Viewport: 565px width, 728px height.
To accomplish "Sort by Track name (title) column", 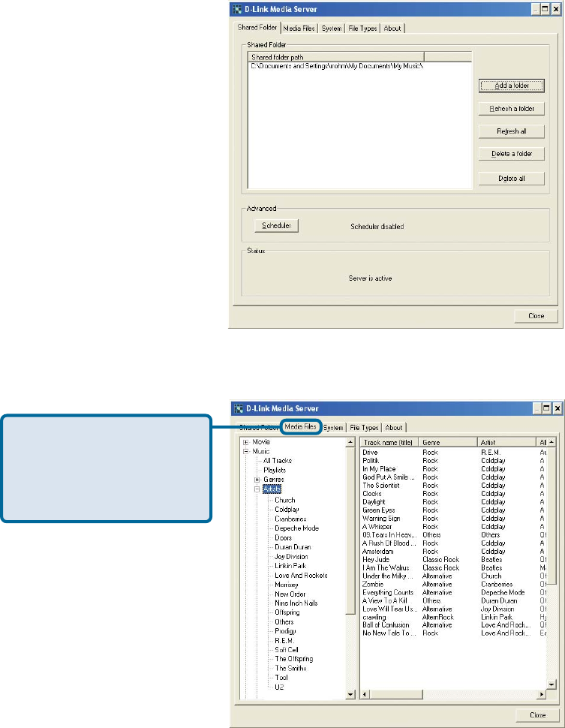I will (389, 443).
